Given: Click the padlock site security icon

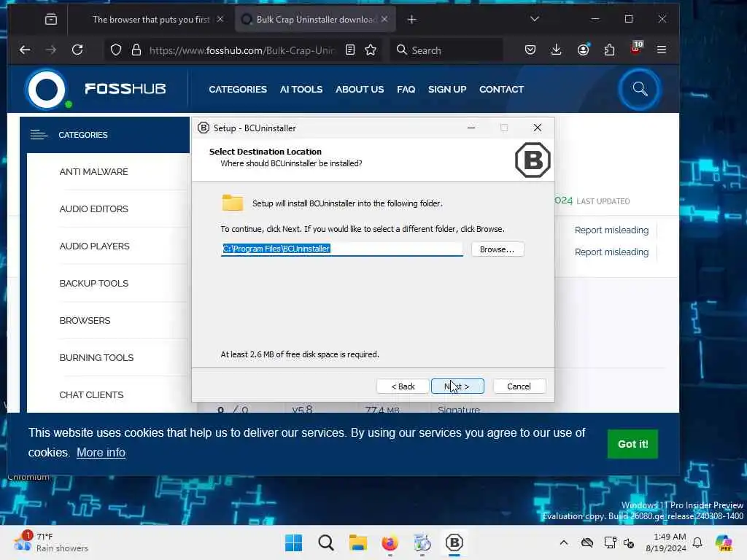Looking at the screenshot, I should (136, 50).
